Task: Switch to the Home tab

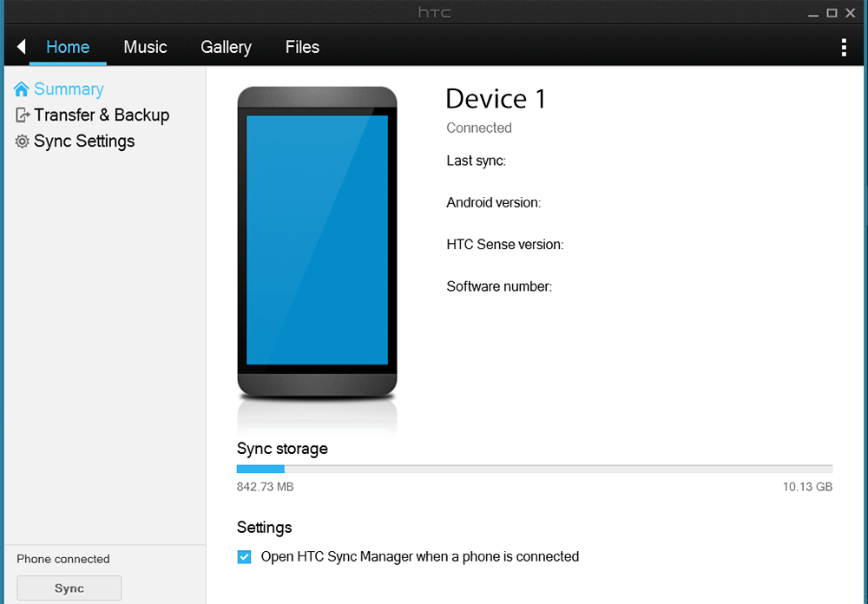Action: click(x=68, y=47)
